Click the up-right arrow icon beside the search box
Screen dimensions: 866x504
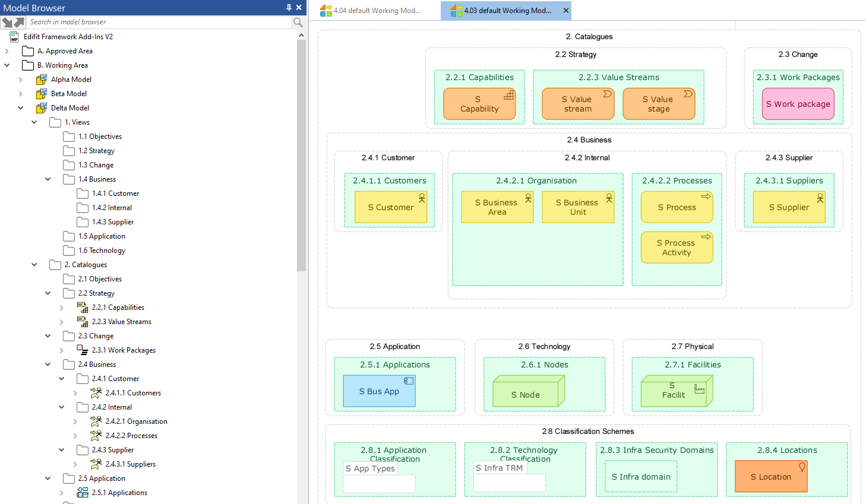point(20,22)
